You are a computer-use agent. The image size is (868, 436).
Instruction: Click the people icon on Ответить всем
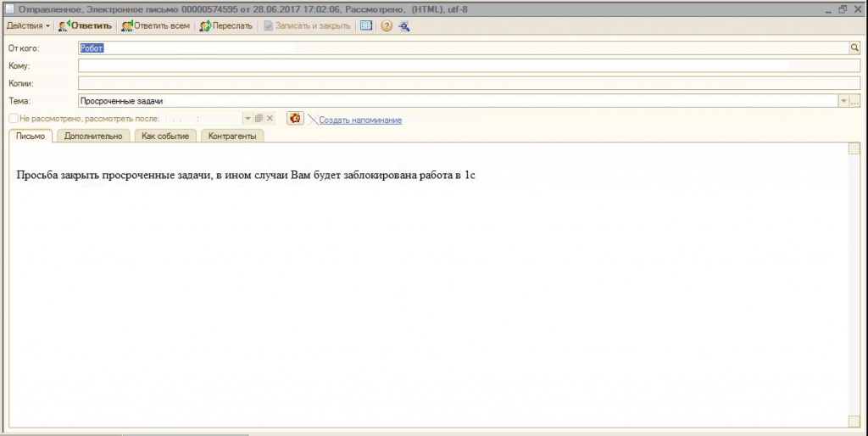click(x=127, y=26)
